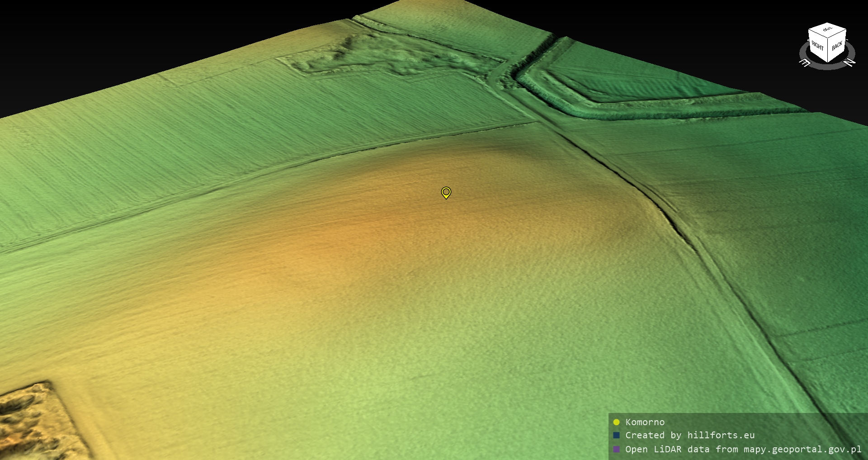Select the RIGHT face of the view cube
This screenshot has width=868, height=460.
tap(818, 46)
